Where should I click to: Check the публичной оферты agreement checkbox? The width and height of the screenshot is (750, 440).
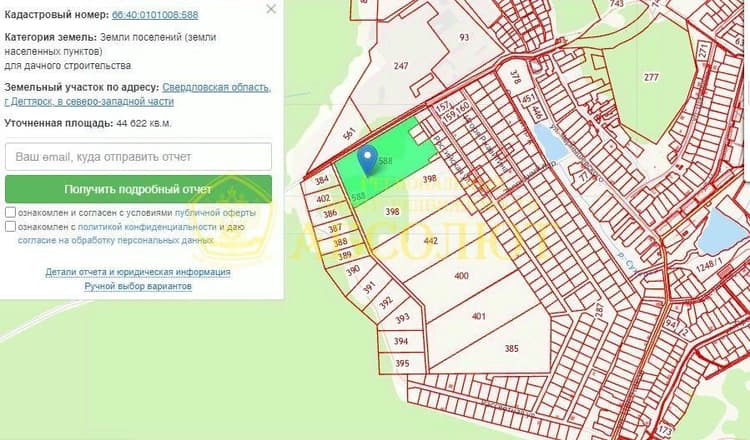coord(10,212)
